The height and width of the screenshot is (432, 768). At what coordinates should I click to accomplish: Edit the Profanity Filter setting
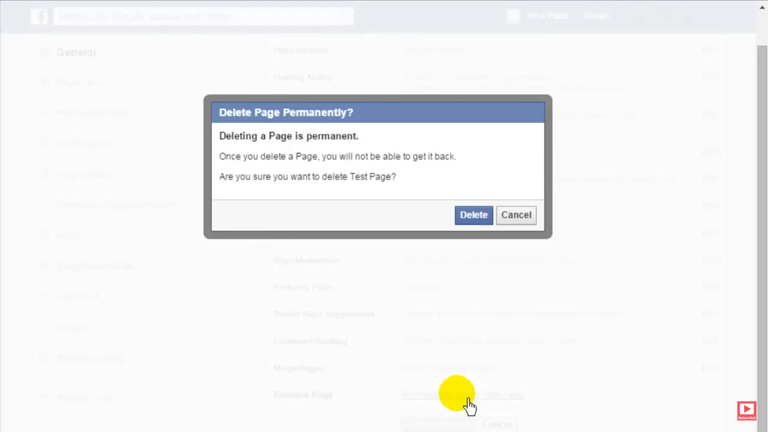709,288
